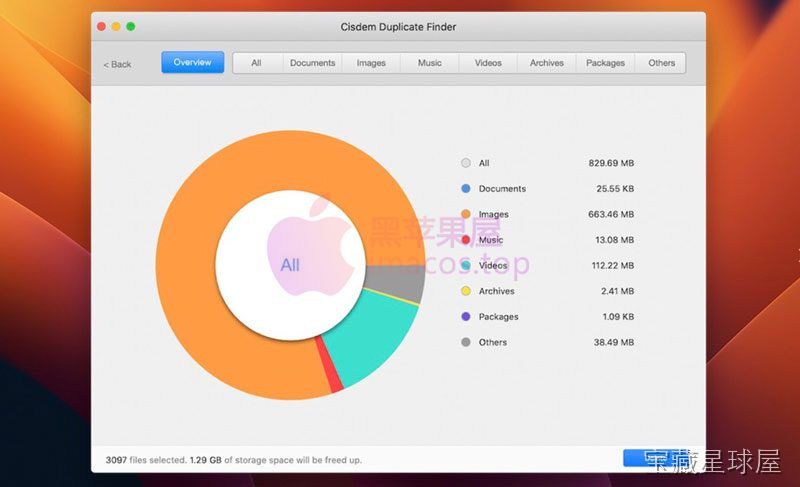Switch to the Archives tab
The height and width of the screenshot is (487, 800).
tap(546, 63)
